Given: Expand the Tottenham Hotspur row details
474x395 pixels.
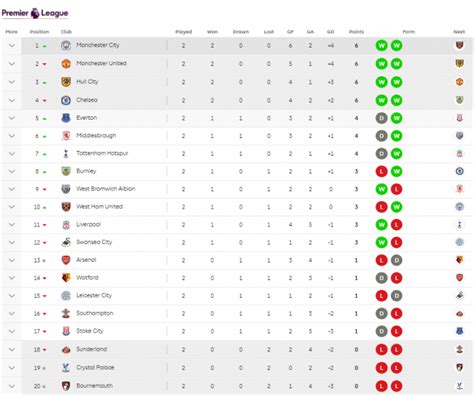Looking at the screenshot, I should [x=12, y=154].
